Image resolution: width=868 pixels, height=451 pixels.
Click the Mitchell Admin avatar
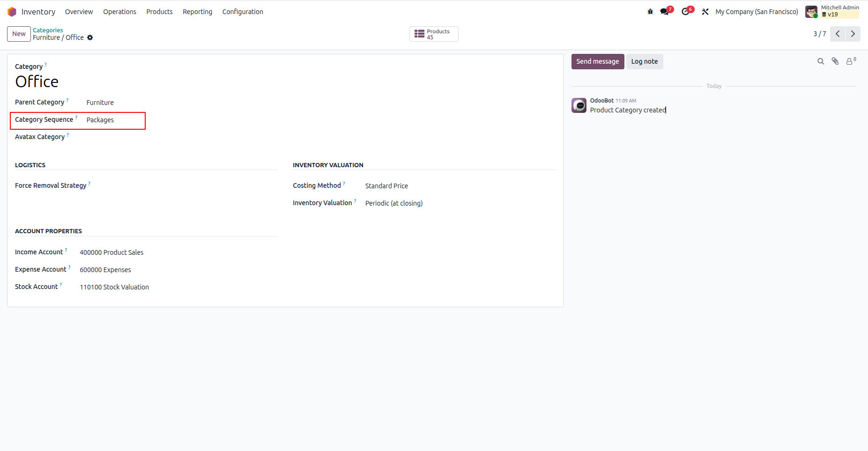[811, 12]
